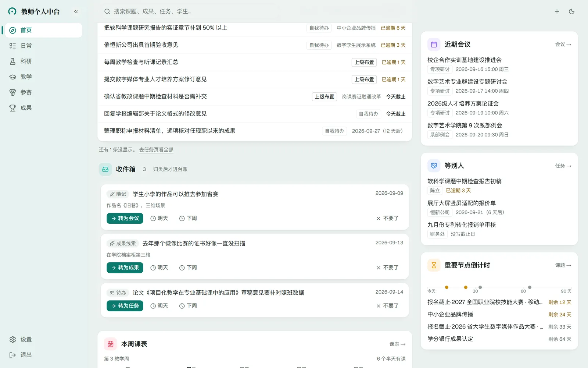The image size is (588, 368).
Task: Select 软科学课题中期检查报告初稿 item
Action: (x=499, y=186)
